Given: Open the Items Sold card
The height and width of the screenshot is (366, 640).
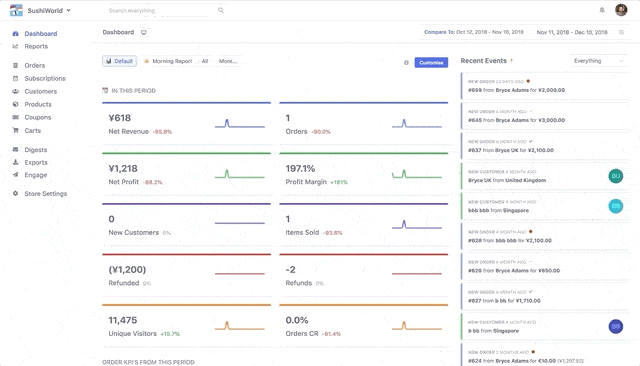Looking at the screenshot, I should [x=364, y=225].
